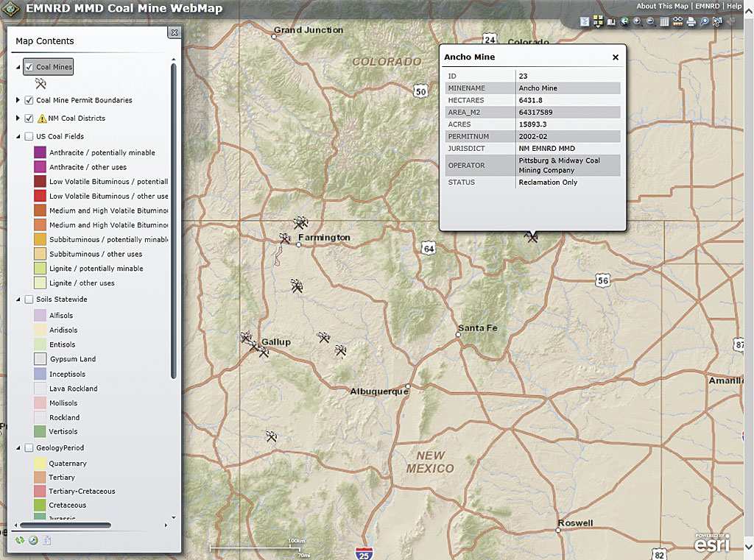Click the Ancho Mine marker under popup
The image size is (754, 560).
[532, 237]
